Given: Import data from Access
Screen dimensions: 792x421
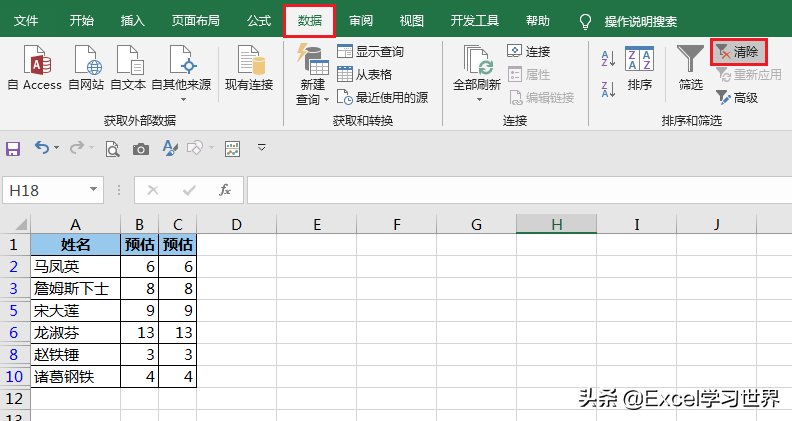Looking at the screenshot, I should (x=35, y=67).
